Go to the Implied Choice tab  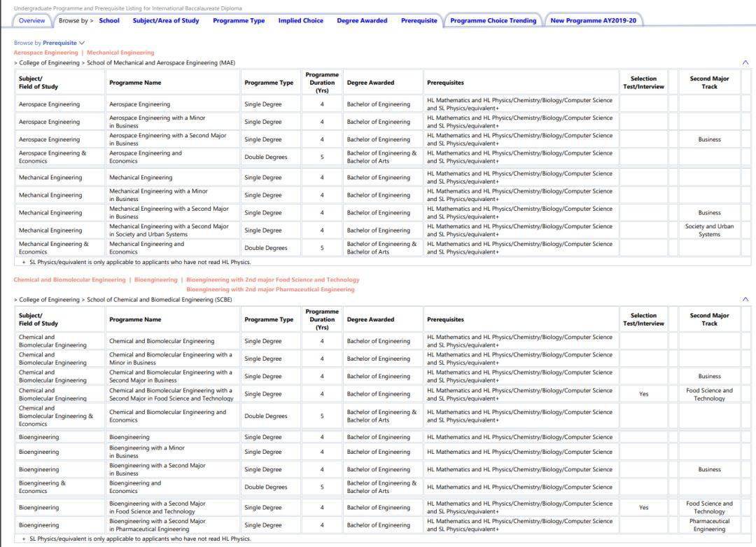pos(300,20)
